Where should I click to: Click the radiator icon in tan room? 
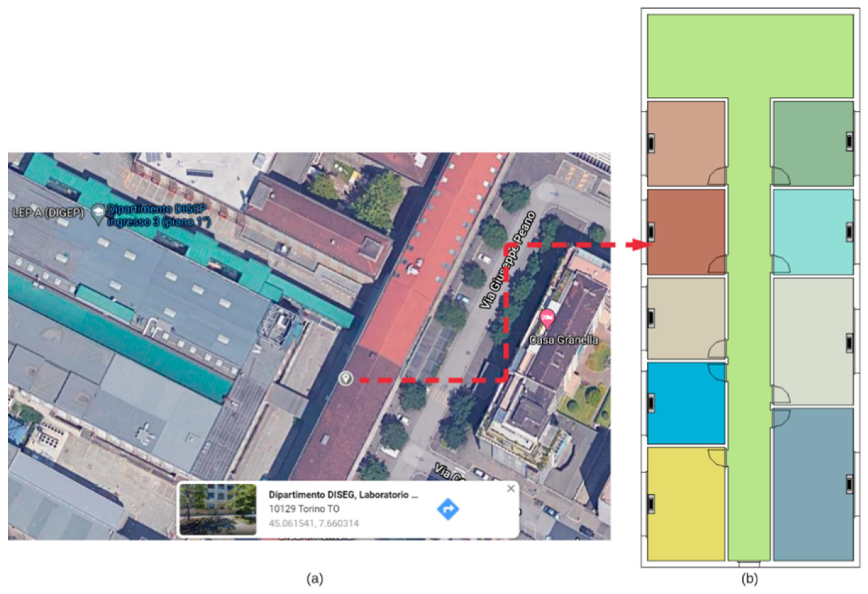[651, 143]
